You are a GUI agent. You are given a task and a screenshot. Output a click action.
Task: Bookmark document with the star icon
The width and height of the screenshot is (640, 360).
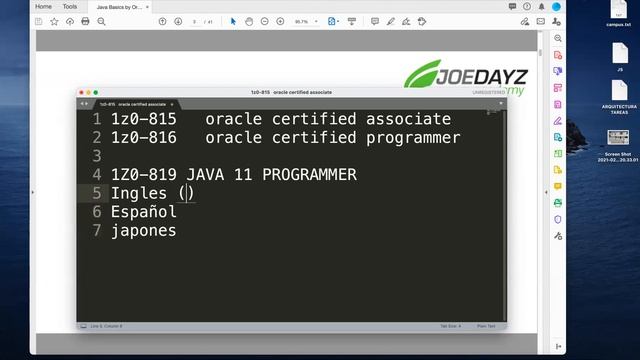pos(54,22)
